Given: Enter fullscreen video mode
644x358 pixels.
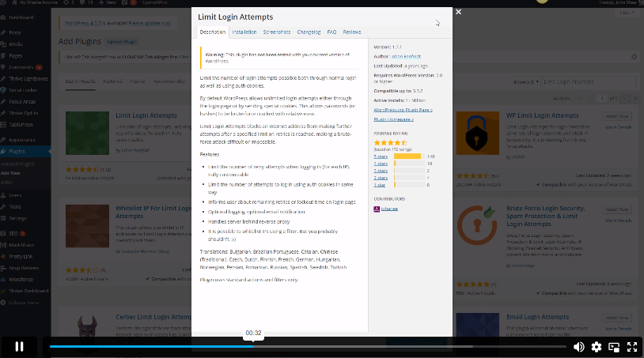Looking at the screenshot, I should coord(632,347).
